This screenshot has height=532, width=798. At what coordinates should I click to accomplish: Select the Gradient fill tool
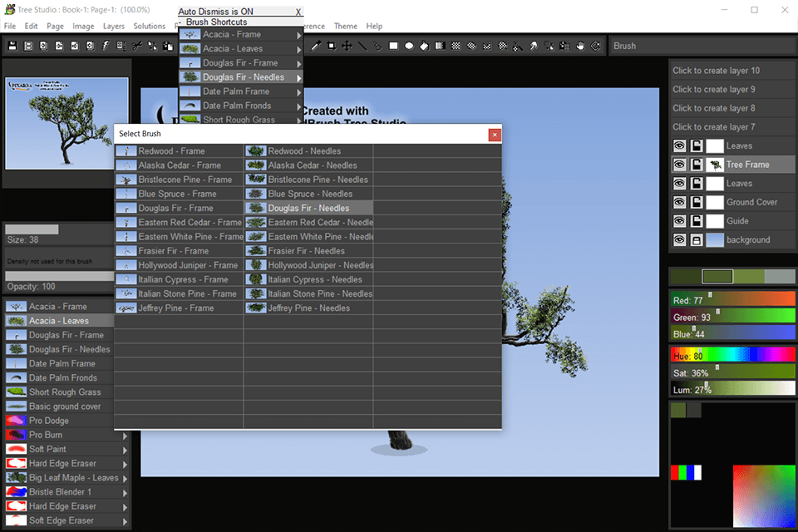point(441,46)
